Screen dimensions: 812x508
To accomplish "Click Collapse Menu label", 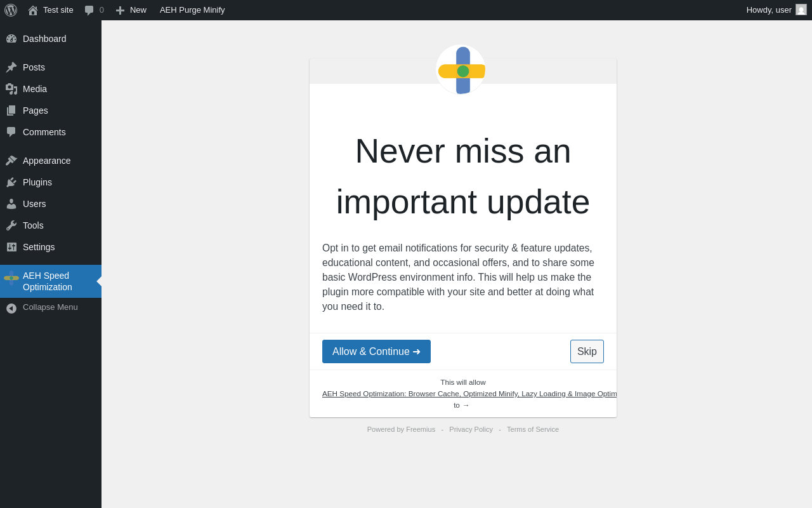I will (x=50, y=307).
